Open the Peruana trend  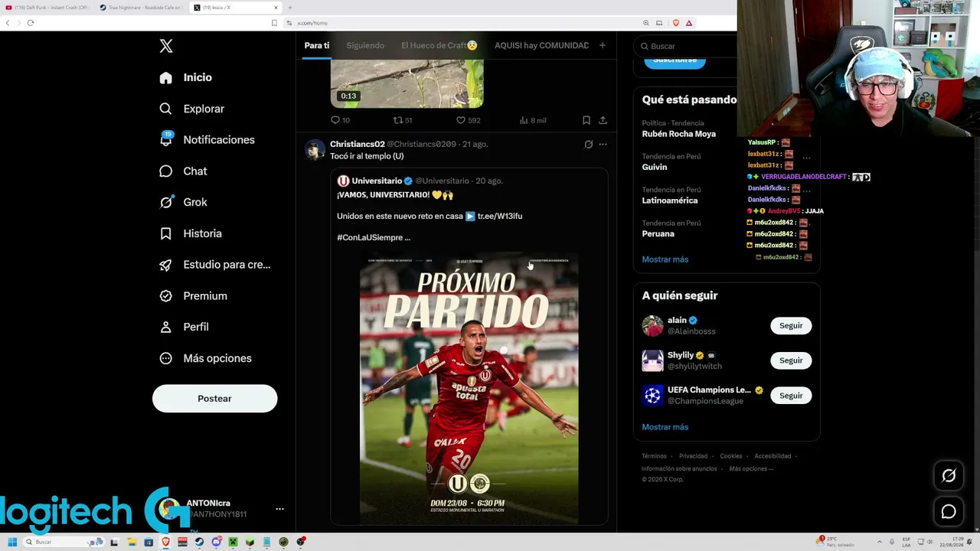[x=658, y=233]
